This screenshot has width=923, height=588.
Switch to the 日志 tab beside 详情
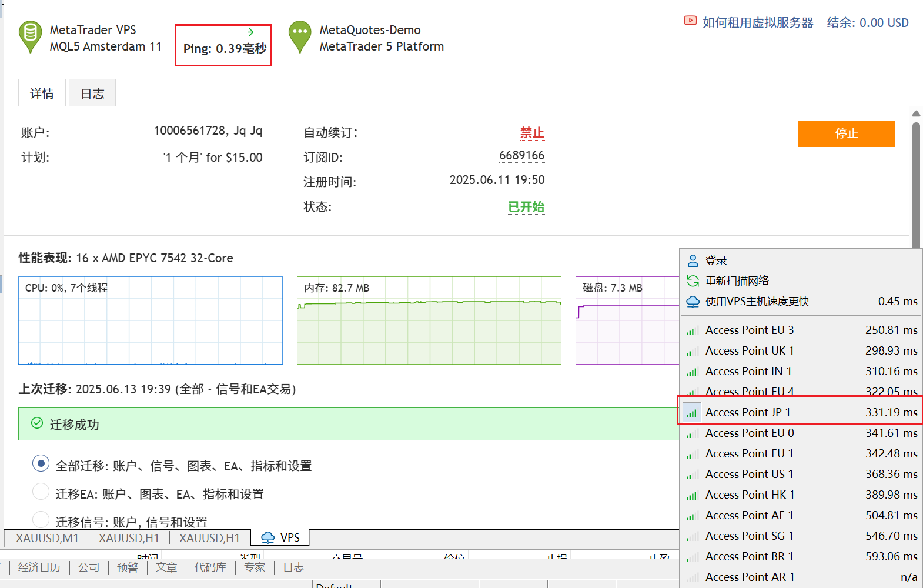tap(92, 93)
